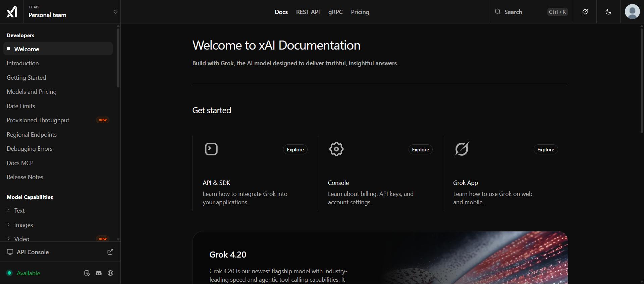The width and height of the screenshot is (644, 284).
Task: Open API Console external link icon
Action: 110,252
